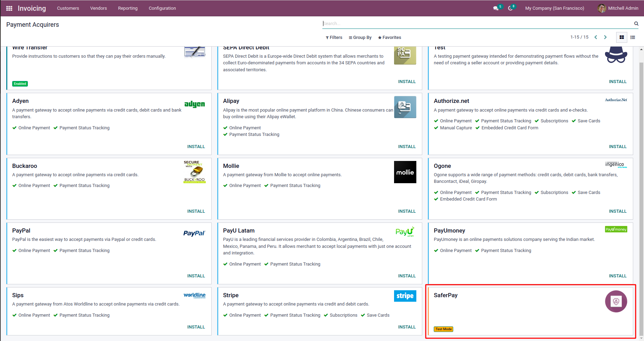Click the green PayUmoney logo
This screenshot has width=644, height=341.
[x=616, y=229]
